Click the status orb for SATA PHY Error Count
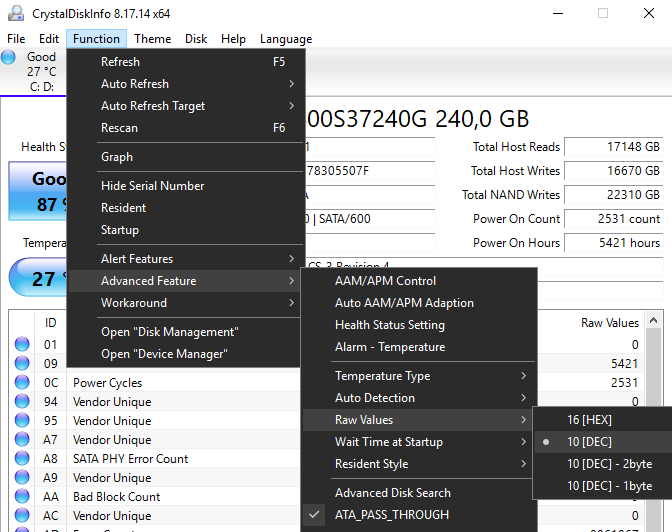This screenshot has height=532, width=672. pyautogui.click(x=22, y=459)
